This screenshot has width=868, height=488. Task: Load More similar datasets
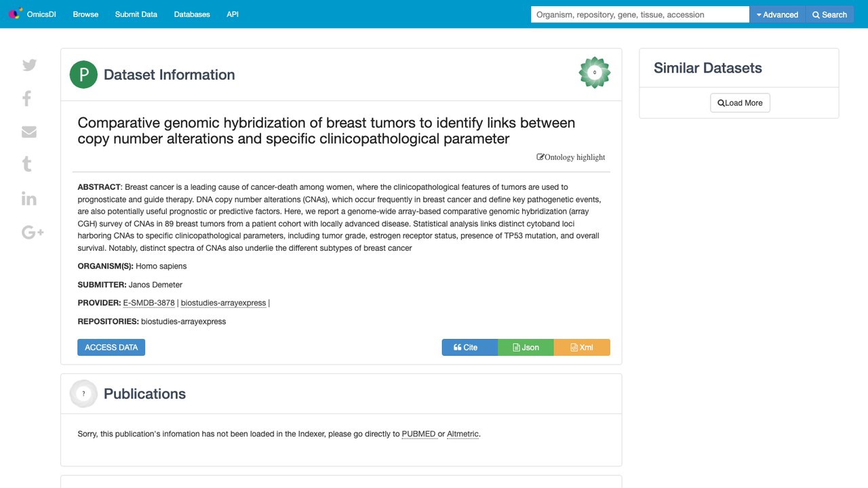(x=740, y=103)
